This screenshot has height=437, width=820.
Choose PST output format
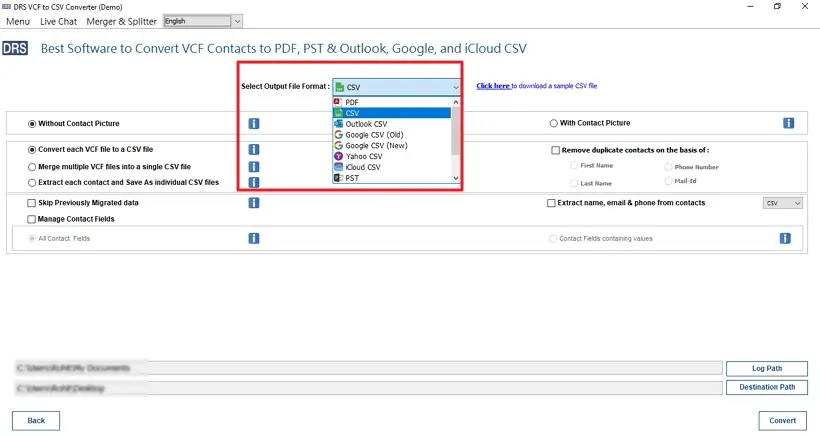pos(392,178)
